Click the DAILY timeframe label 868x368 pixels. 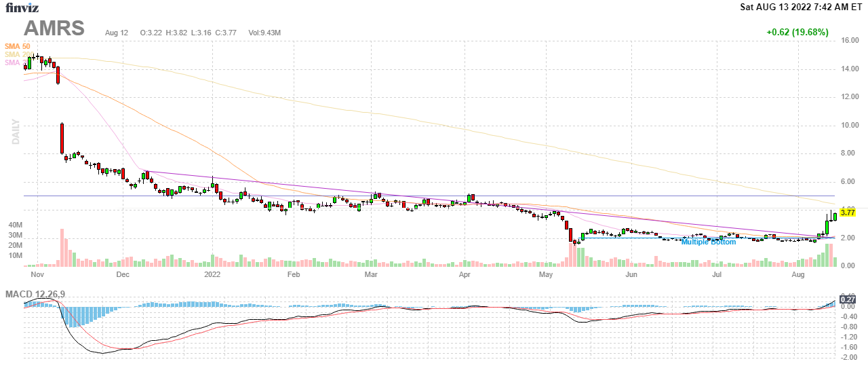(16, 132)
